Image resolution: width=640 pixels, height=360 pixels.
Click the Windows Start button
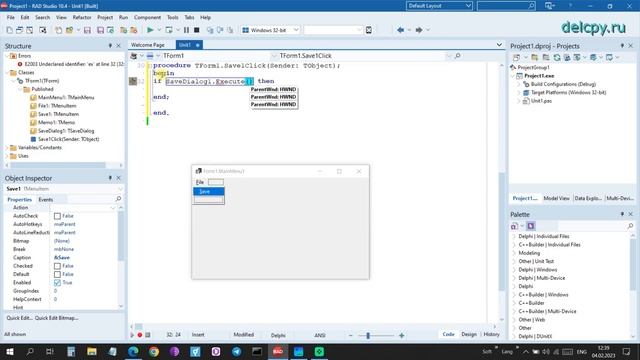pos(10,351)
